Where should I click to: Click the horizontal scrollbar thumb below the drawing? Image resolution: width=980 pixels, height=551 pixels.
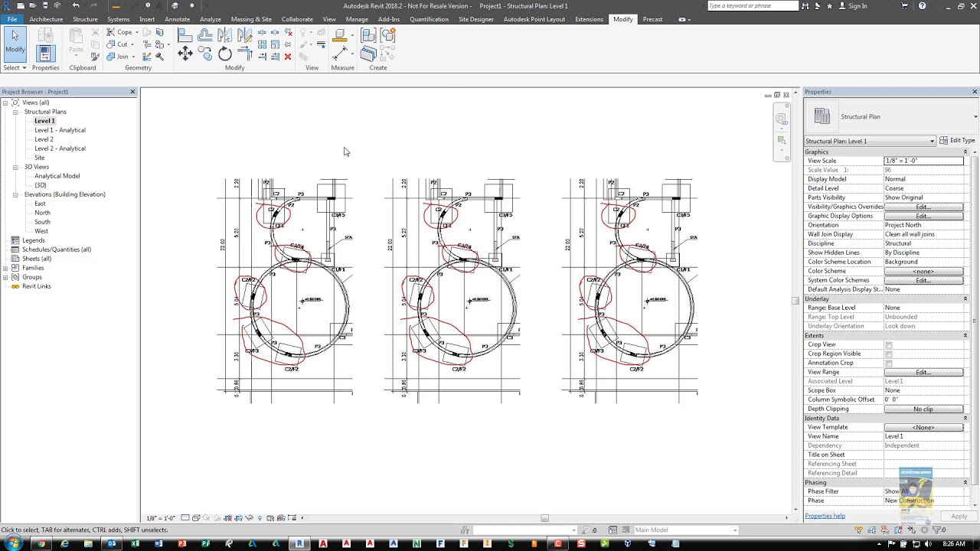pyautogui.click(x=544, y=518)
